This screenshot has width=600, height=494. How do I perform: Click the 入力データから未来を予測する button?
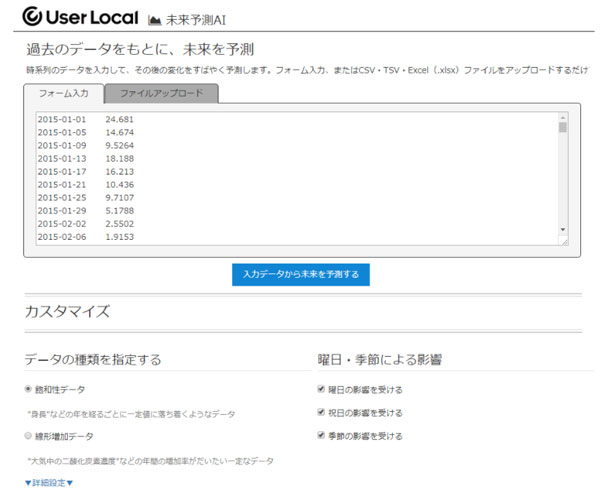pos(301,274)
